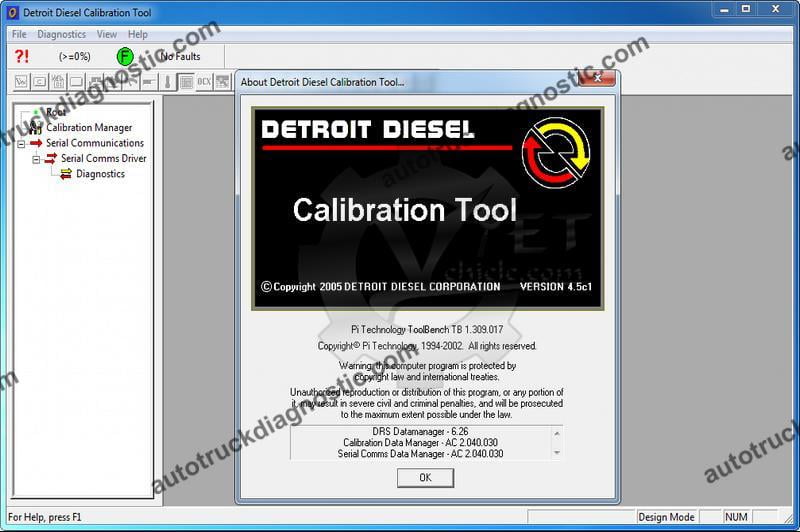
Task: Click the double red arrows icon beside Serial Comms Driver
Action: [51, 159]
